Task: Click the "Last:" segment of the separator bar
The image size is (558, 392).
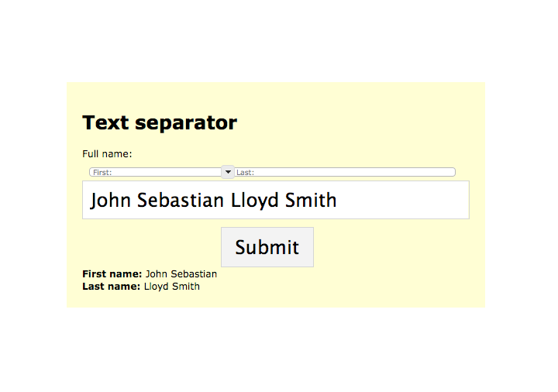Action: coord(344,172)
